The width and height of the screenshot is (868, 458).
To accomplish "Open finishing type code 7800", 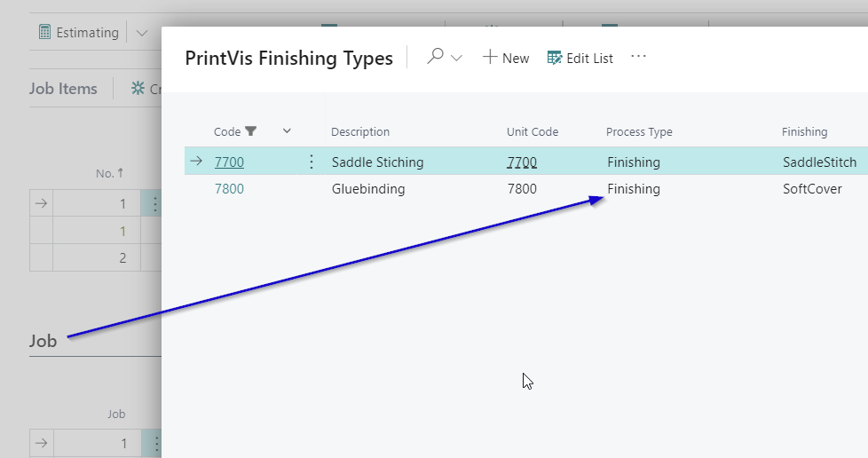I will click(229, 189).
